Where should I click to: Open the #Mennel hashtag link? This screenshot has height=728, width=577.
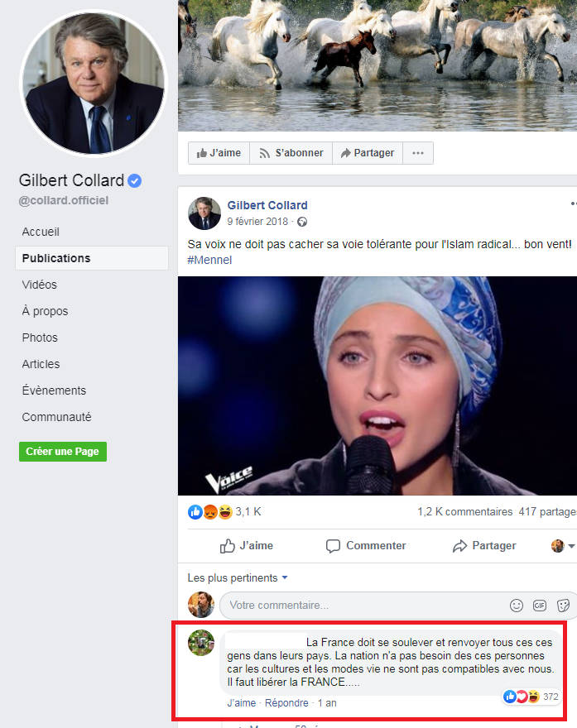click(209, 260)
